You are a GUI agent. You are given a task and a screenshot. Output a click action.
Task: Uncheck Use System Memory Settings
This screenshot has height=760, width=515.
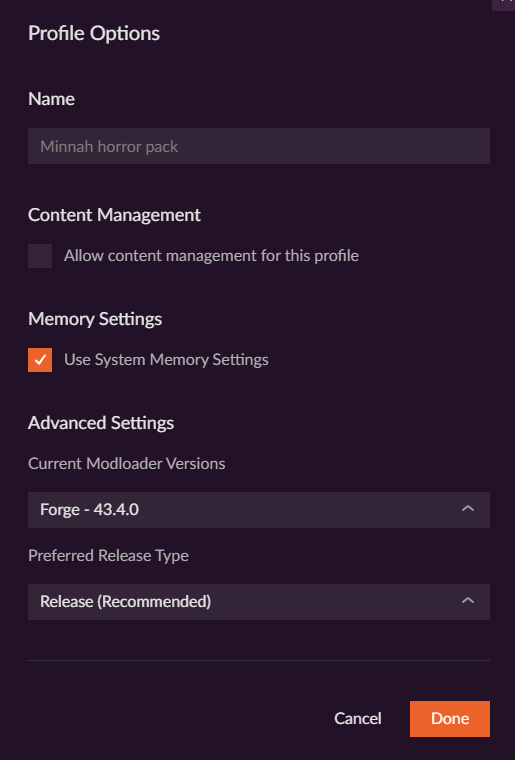[x=40, y=360]
